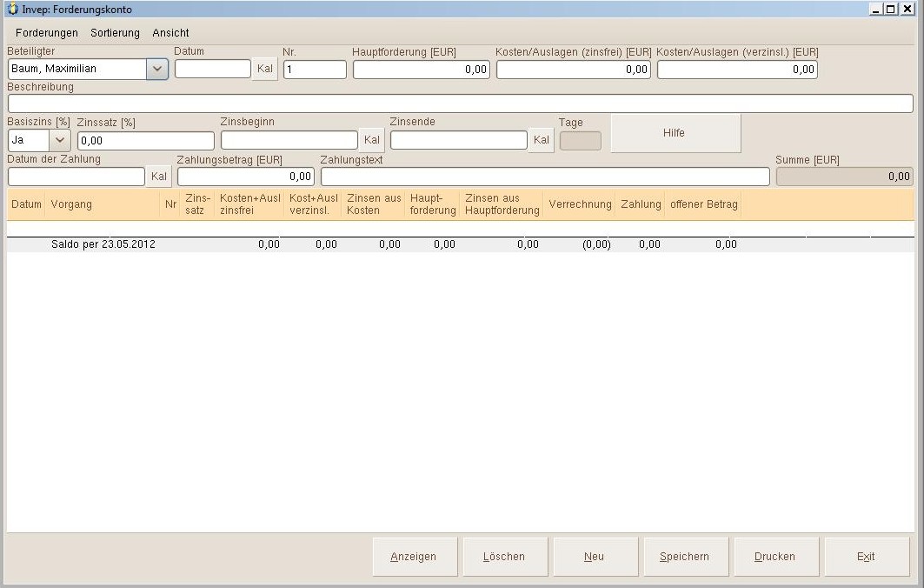Click the Zinsende date field
The image size is (924, 588).
[458, 140]
